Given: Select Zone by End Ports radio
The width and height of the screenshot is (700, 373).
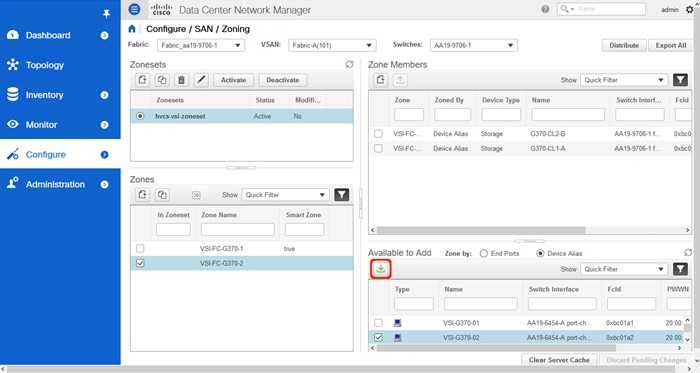Looking at the screenshot, I should (483, 253).
